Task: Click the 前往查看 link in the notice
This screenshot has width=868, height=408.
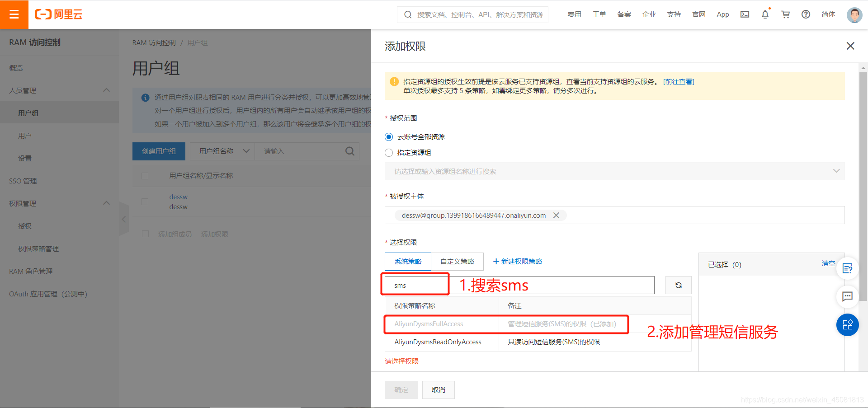Action: (x=679, y=82)
